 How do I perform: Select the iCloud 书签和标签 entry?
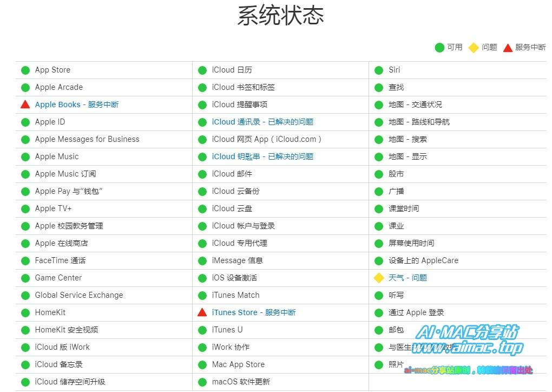pyautogui.click(x=244, y=87)
